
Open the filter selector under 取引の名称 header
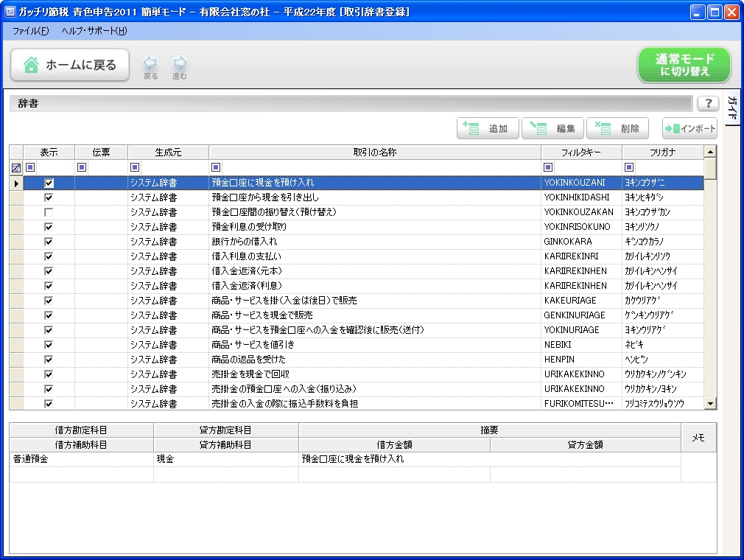(x=216, y=167)
